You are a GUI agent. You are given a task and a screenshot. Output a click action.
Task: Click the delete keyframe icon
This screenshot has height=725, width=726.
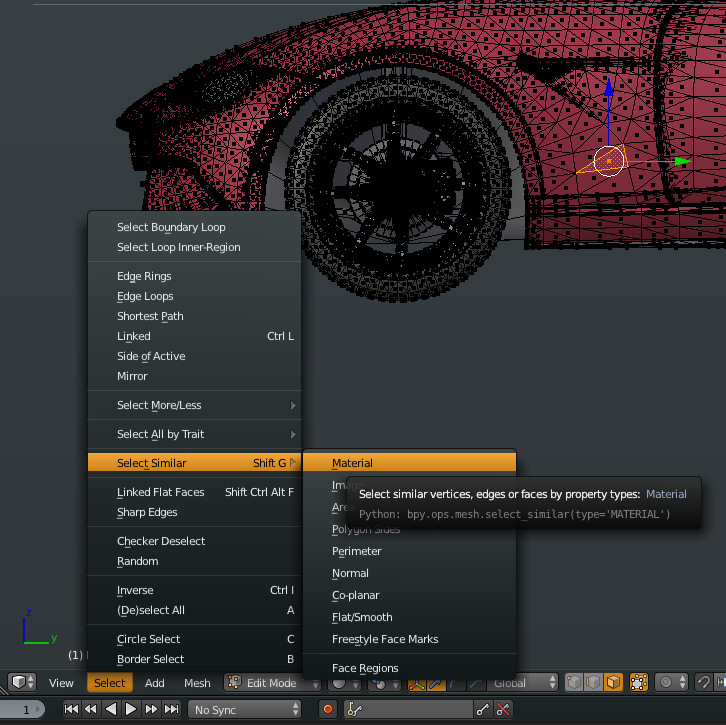tap(503, 709)
